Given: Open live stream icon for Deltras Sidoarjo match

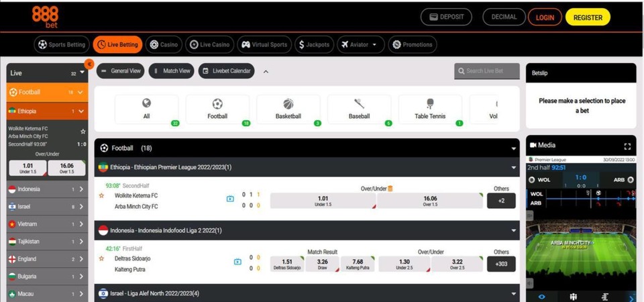Looking at the screenshot, I should pyautogui.click(x=237, y=262).
